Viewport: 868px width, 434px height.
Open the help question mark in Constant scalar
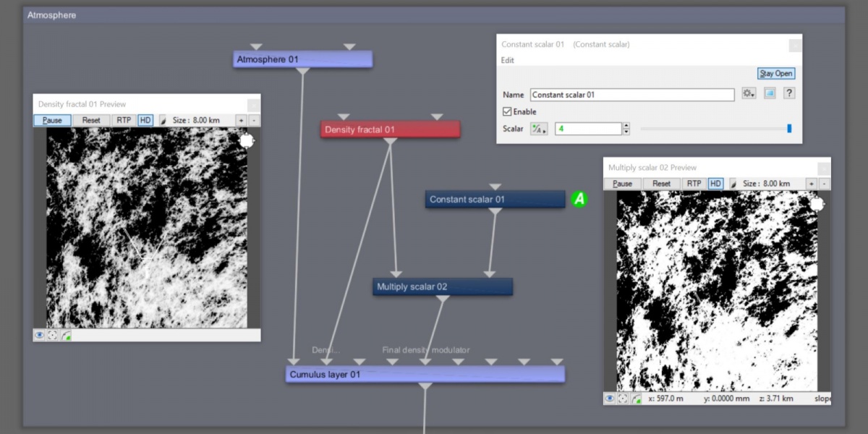point(789,94)
